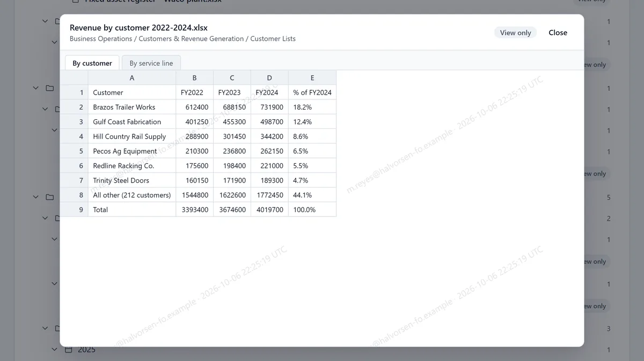Image resolution: width=644 pixels, height=361 pixels.
Task: Click the FY2023 header cell
Action: 232,92
